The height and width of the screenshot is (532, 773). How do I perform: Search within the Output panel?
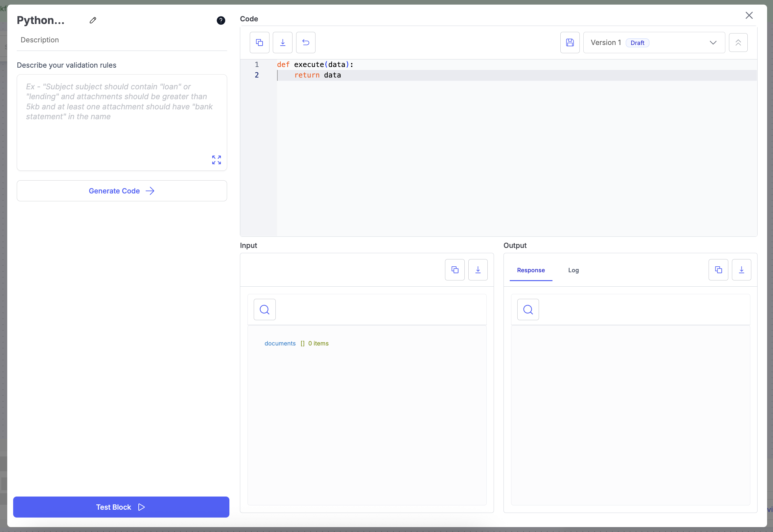527,309
